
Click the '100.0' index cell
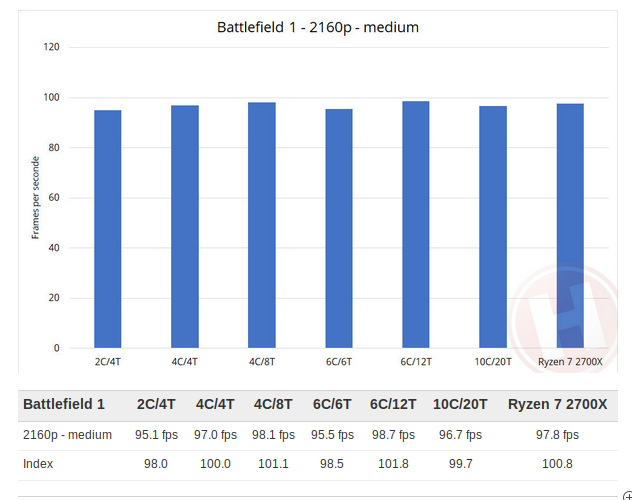pyautogui.click(x=215, y=464)
